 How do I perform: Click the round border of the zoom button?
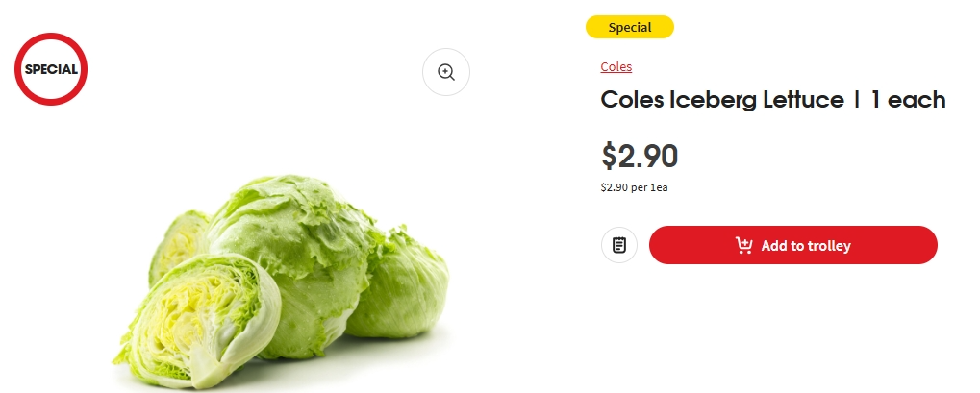(445, 49)
